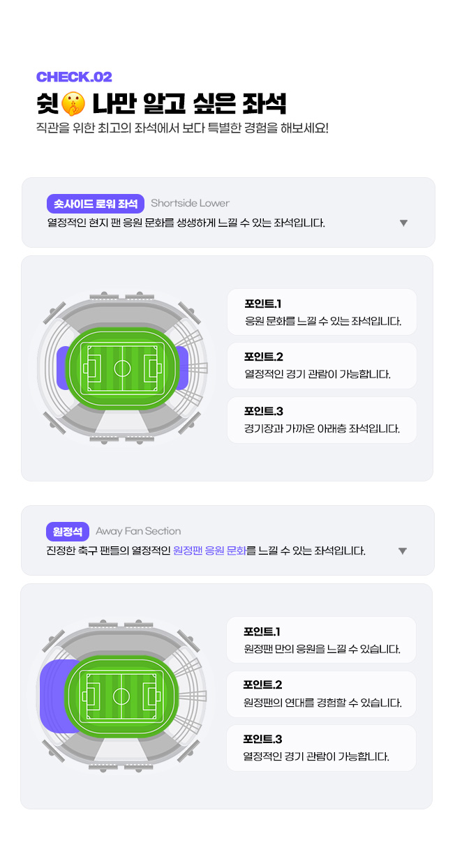Select the 숏사이드 로워 좌석 purple tag
Image resolution: width=455 pixels, height=868 pixels.
tap(96, 203)
